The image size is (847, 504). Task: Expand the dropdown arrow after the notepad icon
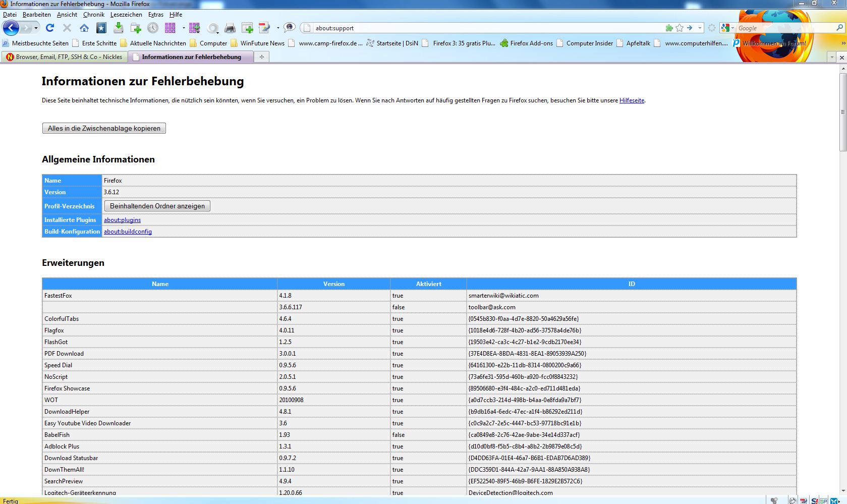277,28
